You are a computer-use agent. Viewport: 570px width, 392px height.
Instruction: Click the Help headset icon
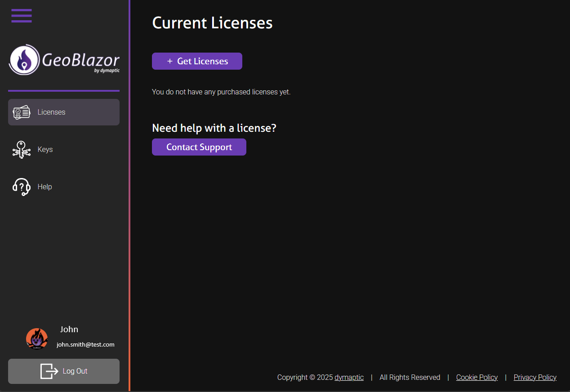click(22, 187)
